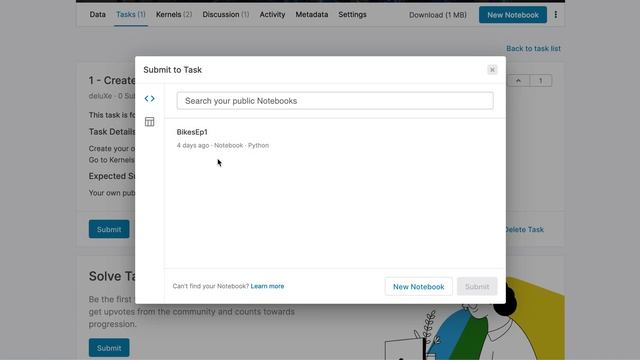Close the Submit to Task dialog

coord(492,70)
